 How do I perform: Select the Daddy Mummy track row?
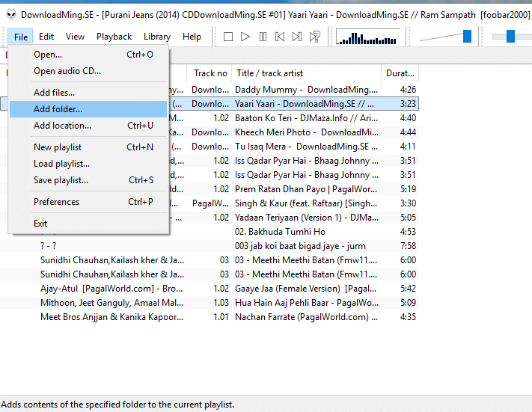293,90
